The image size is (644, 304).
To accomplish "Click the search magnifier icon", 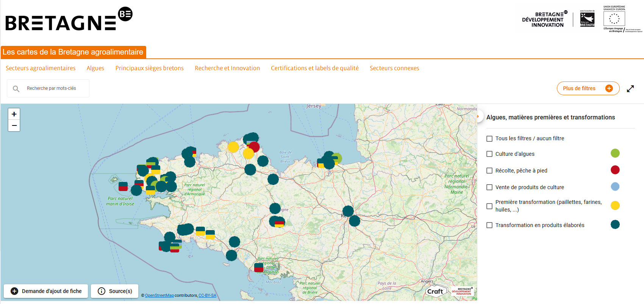I will (16, 89).
